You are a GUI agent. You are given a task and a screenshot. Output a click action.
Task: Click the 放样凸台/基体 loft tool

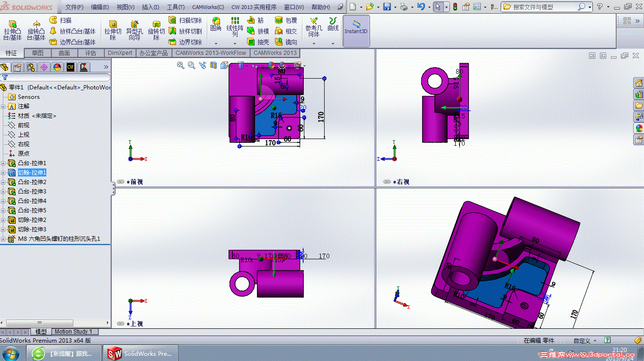pos(72,31)
